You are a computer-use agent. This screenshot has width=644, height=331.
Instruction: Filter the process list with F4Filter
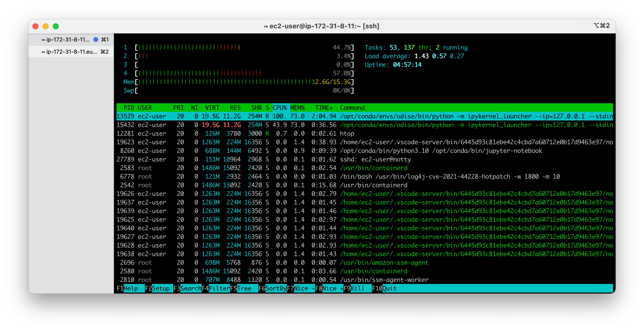tap(218, 288)
